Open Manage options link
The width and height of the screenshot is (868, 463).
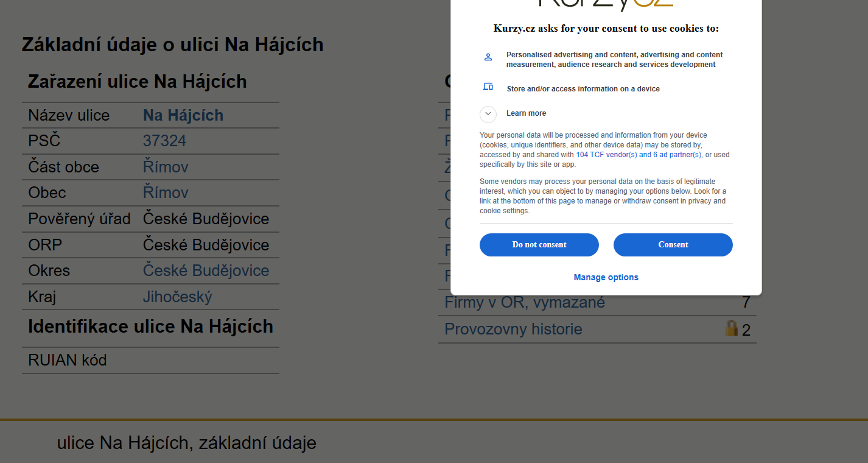tap(606, 277)
